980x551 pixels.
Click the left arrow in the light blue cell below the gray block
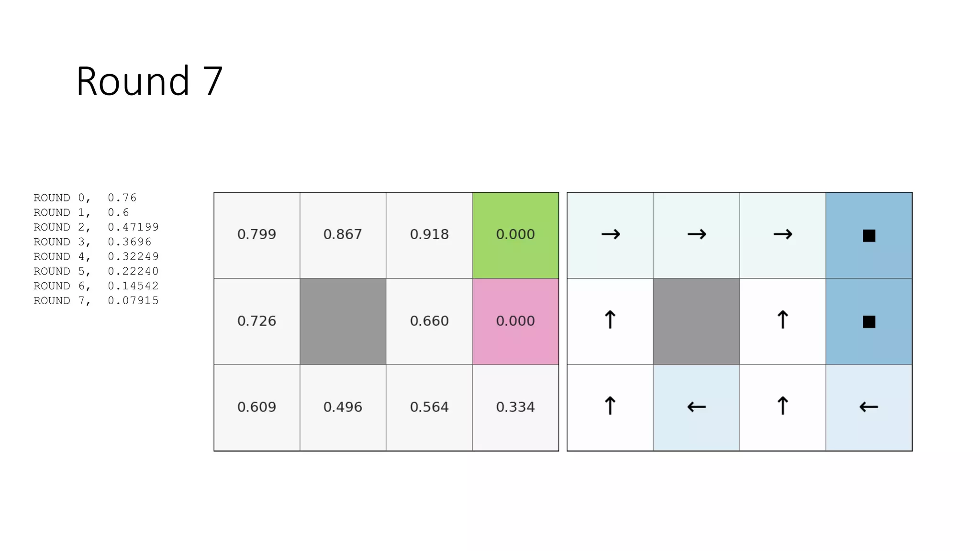click(x=696, y=407)
